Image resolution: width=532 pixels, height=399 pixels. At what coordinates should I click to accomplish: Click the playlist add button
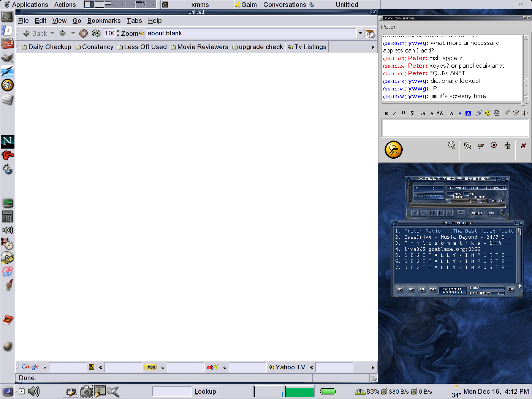400,289
